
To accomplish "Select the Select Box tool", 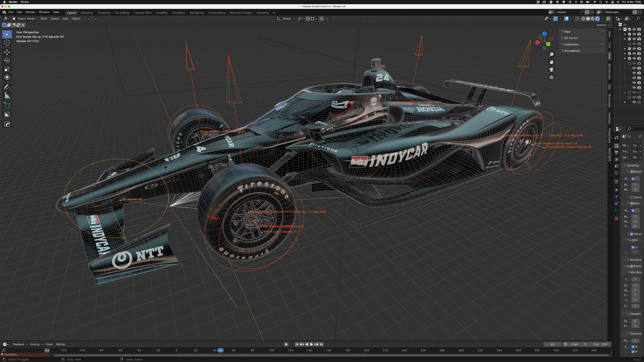I will click(x=7, y=34).
